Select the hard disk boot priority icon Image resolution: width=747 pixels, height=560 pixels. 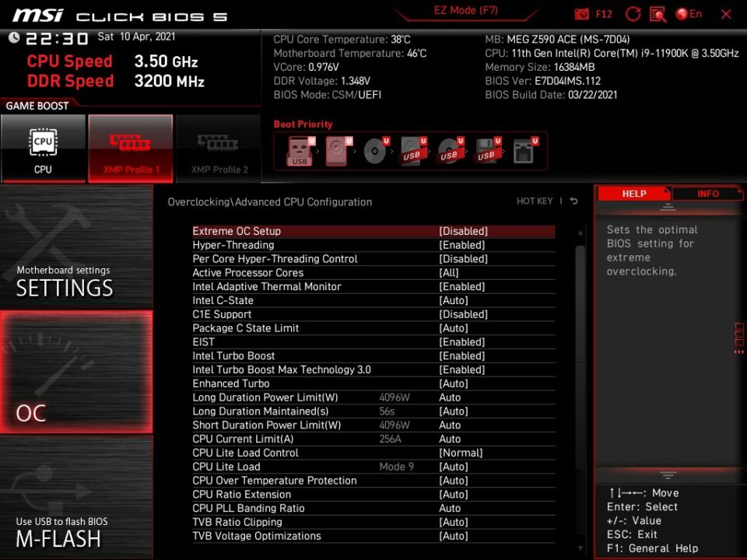tap(338, 151)
